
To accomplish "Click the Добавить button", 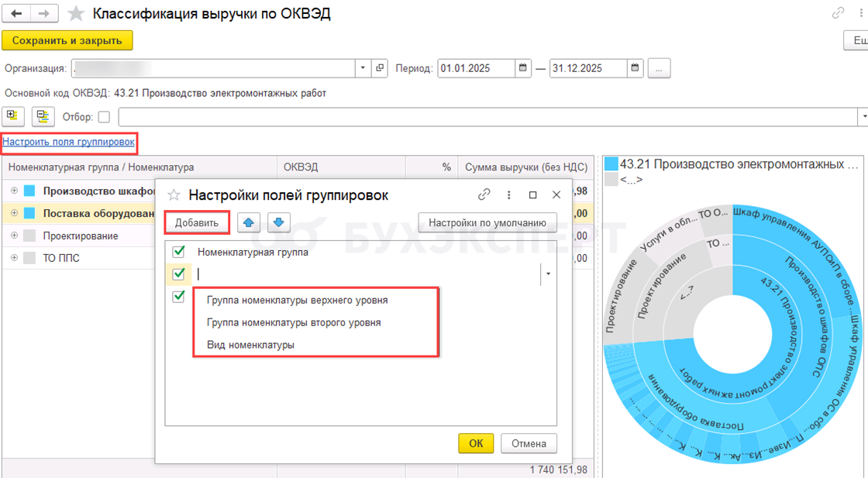I will coord(197,223).
